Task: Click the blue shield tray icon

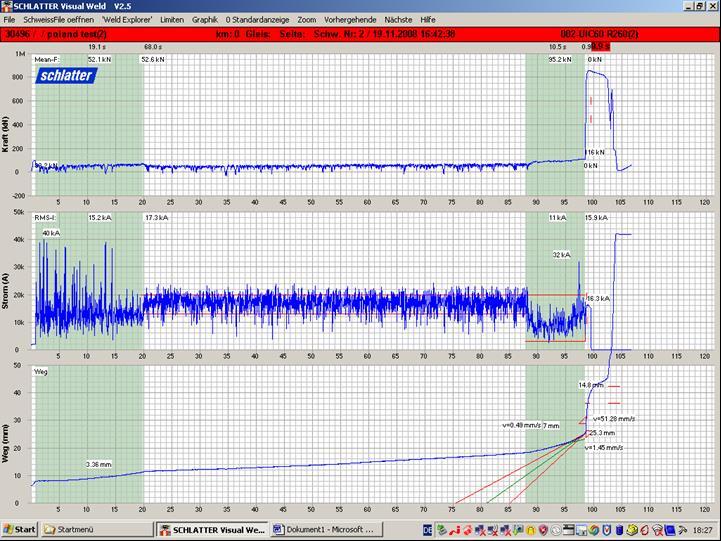Action: pyautogui.click(x=607, y=530)
